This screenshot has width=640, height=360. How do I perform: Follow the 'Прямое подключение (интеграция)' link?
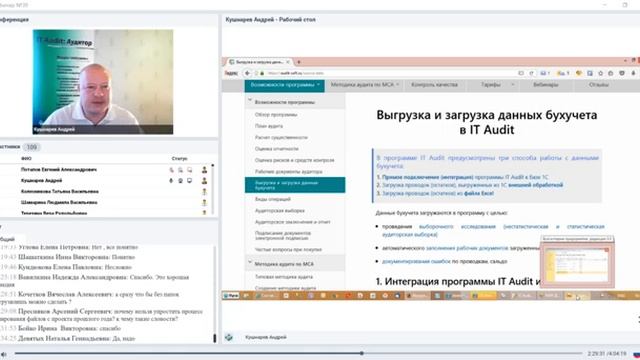427,177
